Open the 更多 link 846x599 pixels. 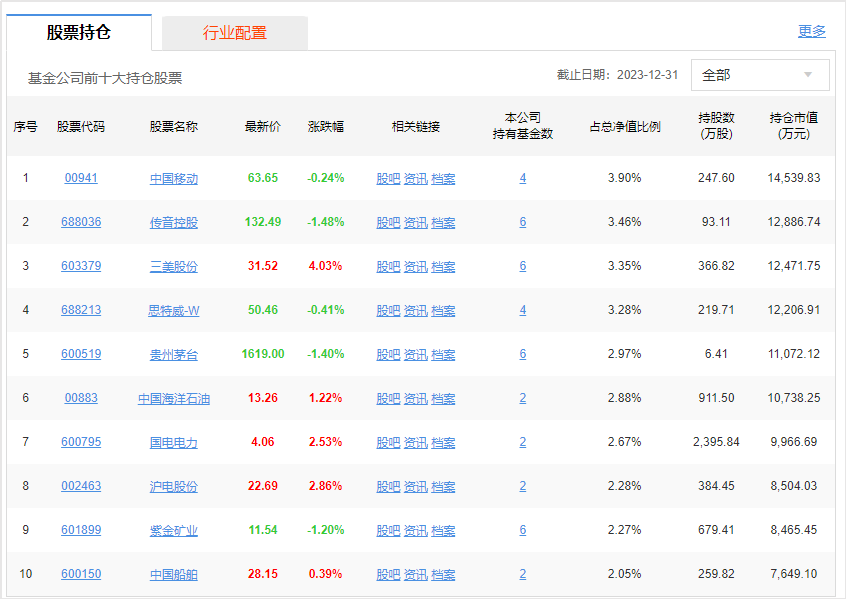click(x=811, y=31)
